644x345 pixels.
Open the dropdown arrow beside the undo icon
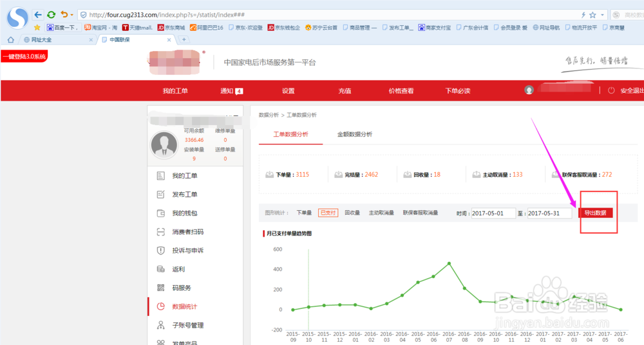72,15
